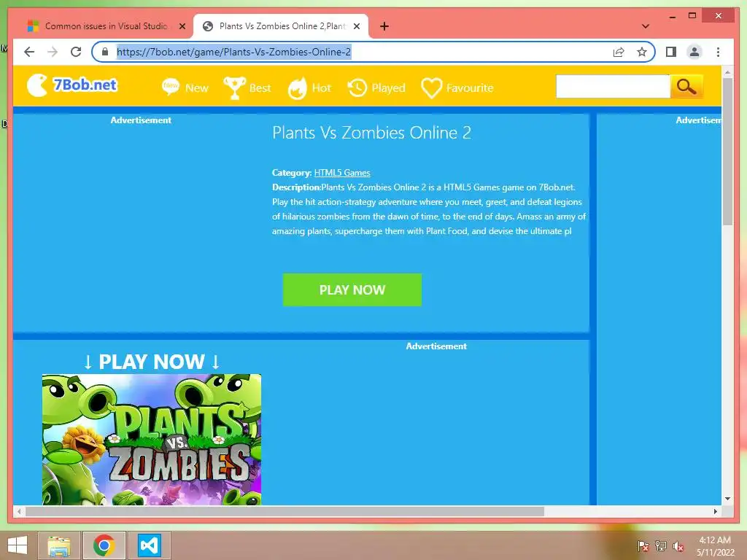Open Visual Studio Code from taskbar
Viewport: 747px width, 560px height.
(149, 545)
